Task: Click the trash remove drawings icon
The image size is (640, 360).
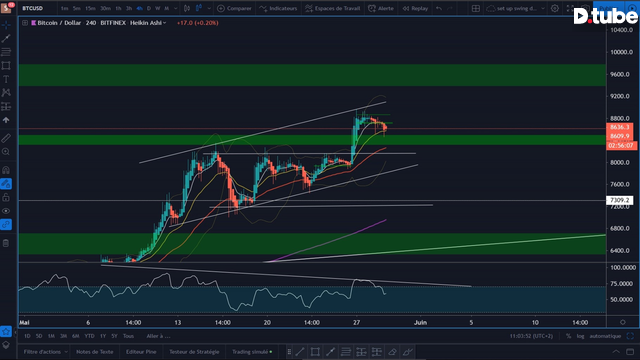Action: click(6, 243)
